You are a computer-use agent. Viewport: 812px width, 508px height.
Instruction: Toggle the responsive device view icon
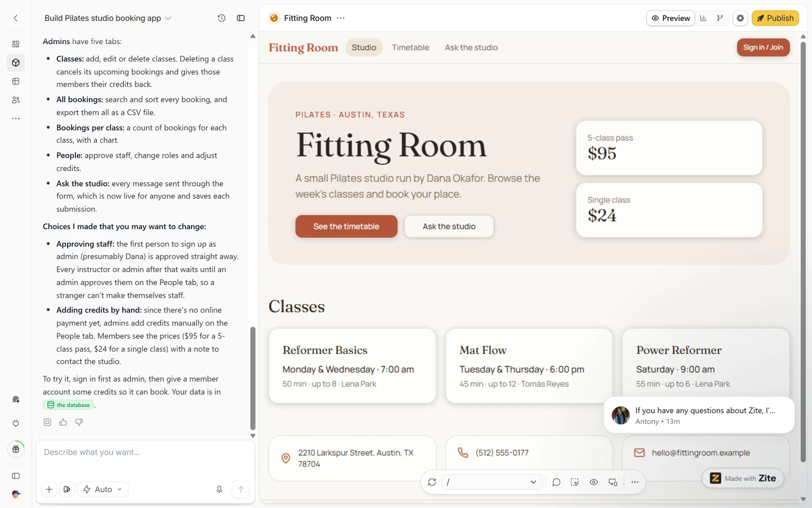click(x=613, y=482)
